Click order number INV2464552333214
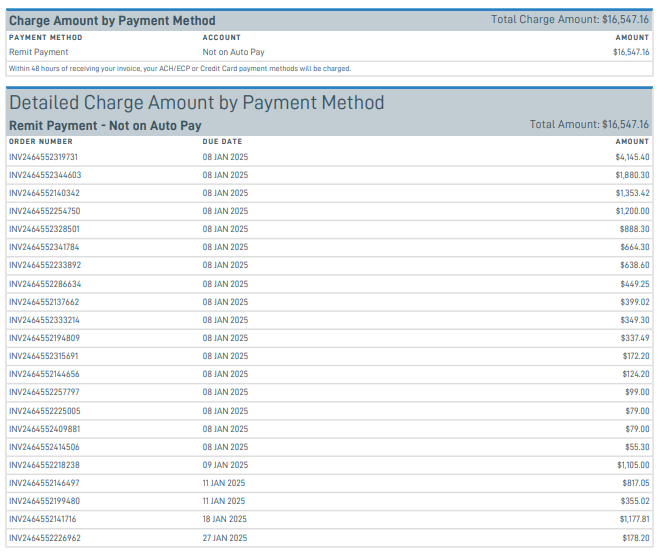Screen dimensions: 660x552 coord(44,320)
